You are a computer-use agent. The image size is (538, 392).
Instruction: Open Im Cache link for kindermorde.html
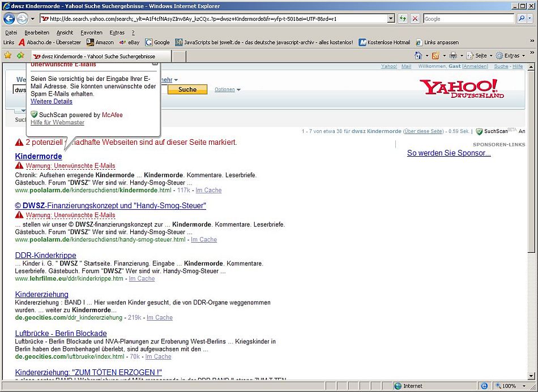208,190
